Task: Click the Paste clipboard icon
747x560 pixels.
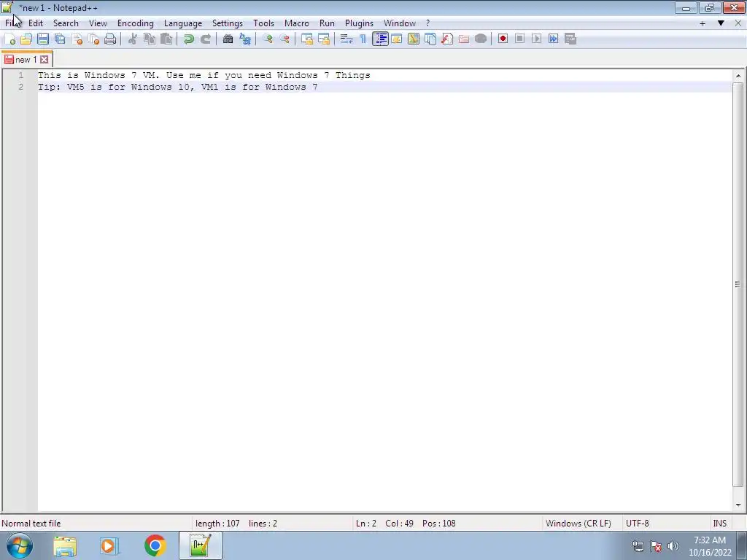Action: tap(166, 39)
